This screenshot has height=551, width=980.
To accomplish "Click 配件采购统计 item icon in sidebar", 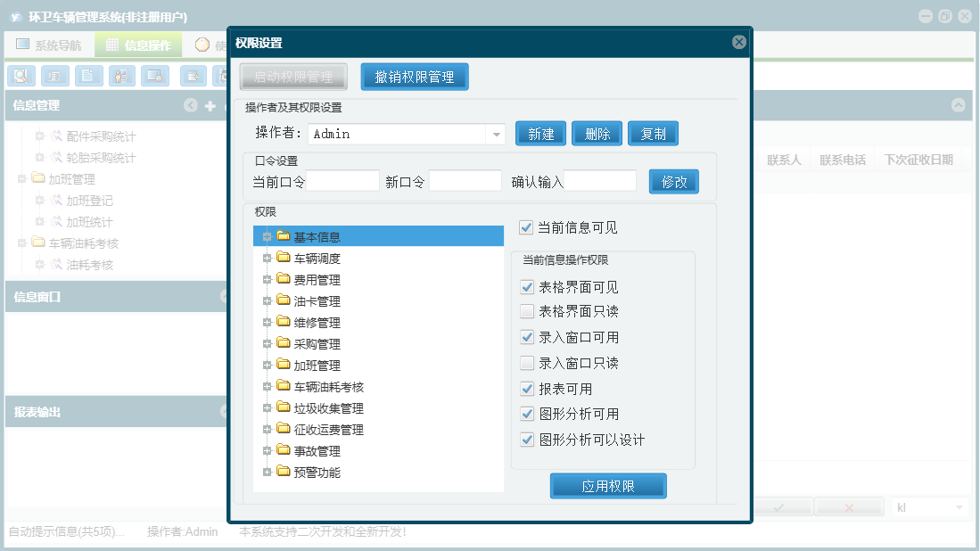I will [56, 136].
